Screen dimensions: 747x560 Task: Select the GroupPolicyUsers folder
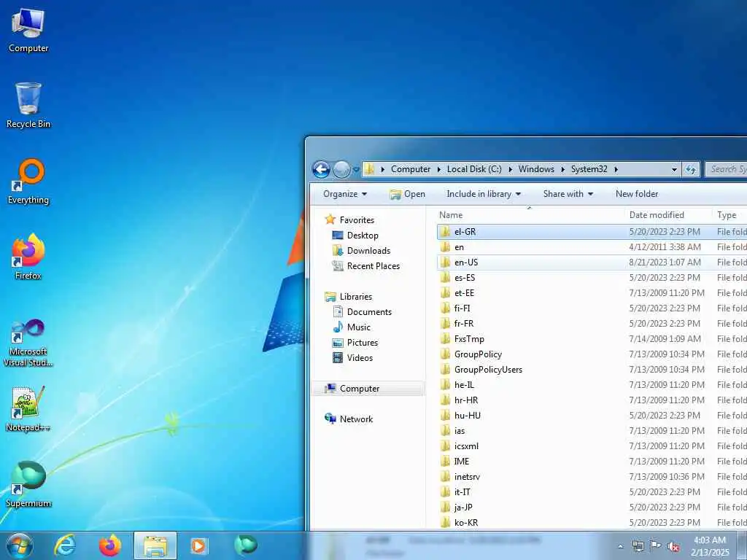tap(488, 370)
